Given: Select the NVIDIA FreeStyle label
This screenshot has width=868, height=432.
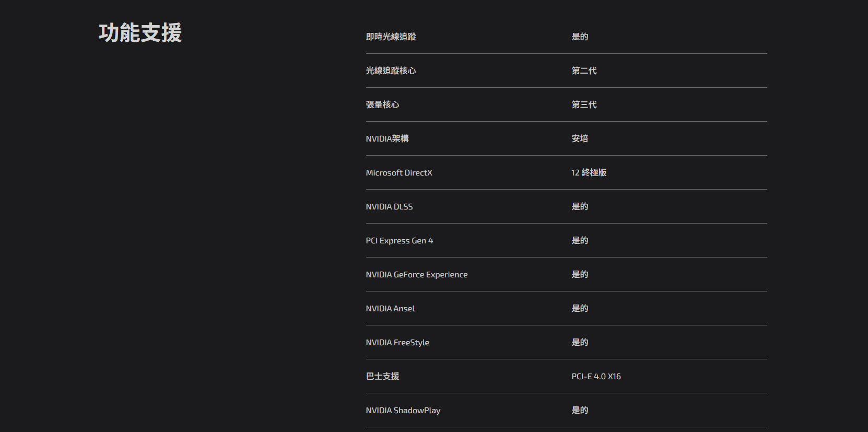Looking at the screenshot, I should pyautogui.click(x=397, y=342).
